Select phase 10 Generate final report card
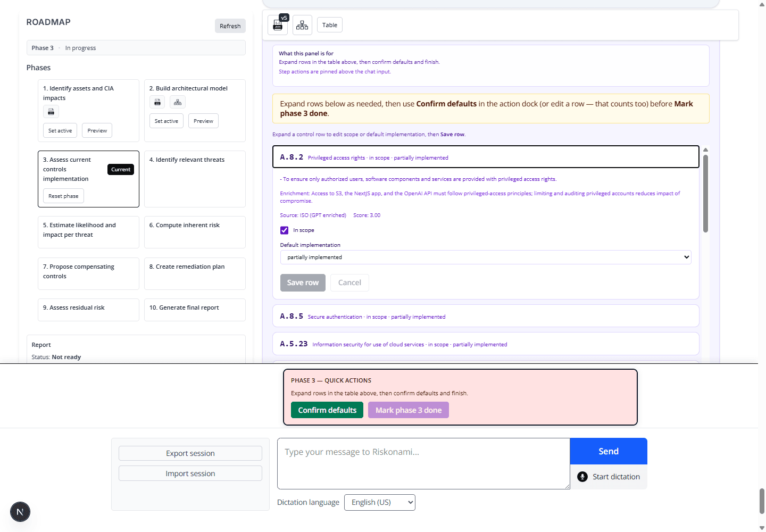The width and height of the screenshot is (766, 532). pyautogui.click(x=195, y=310)
